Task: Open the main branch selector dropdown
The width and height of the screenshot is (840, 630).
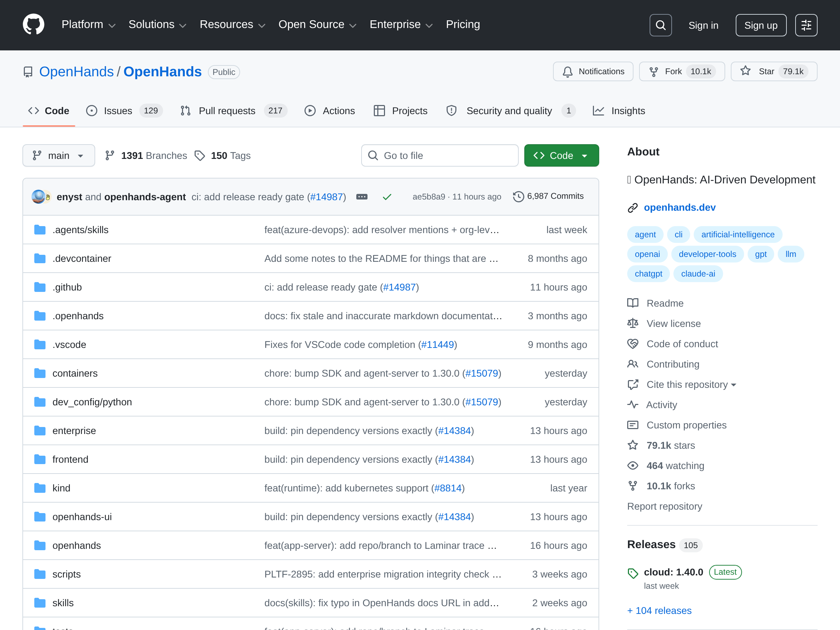Action: 59,155
